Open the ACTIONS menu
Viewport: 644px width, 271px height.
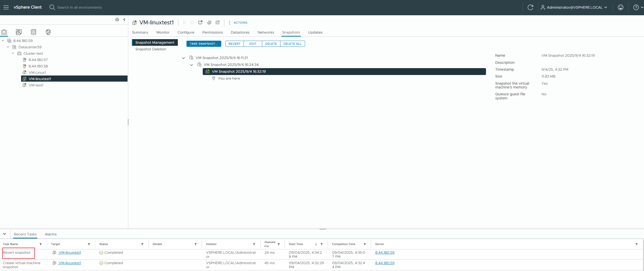(238, 23)
